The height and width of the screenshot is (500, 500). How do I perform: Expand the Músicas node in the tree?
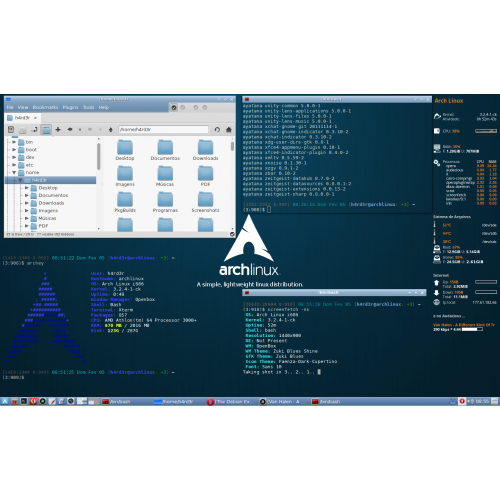(x=27, y=218)
